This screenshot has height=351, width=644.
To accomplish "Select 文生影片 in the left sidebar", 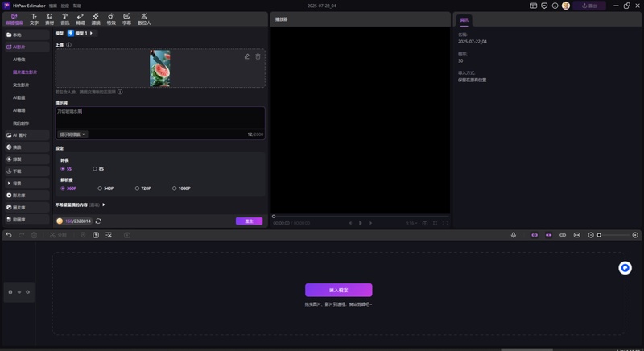I will 21,85.
